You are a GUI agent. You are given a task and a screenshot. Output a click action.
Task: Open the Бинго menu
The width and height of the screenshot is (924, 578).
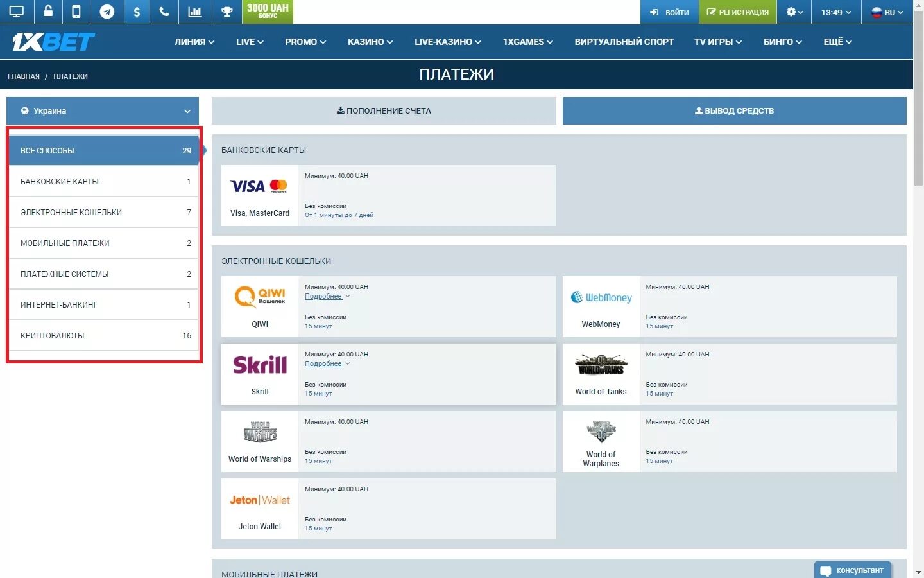[783, 42]
